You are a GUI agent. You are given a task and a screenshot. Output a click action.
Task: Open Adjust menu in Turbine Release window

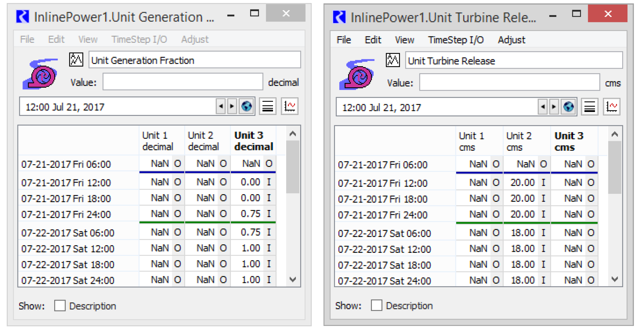tap(511, 40)
